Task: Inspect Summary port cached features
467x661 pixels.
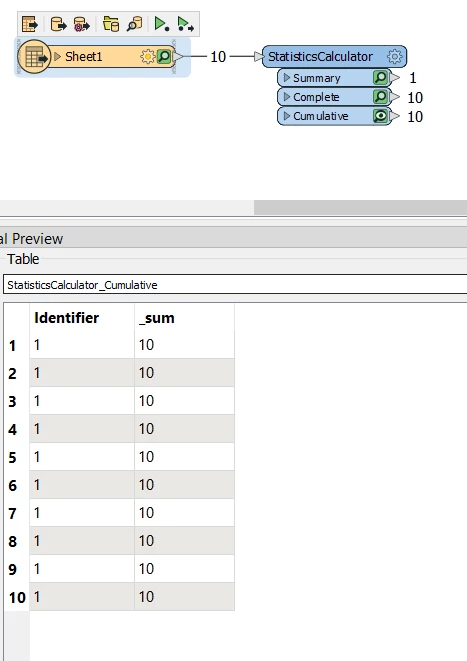Action: (381, 78)
